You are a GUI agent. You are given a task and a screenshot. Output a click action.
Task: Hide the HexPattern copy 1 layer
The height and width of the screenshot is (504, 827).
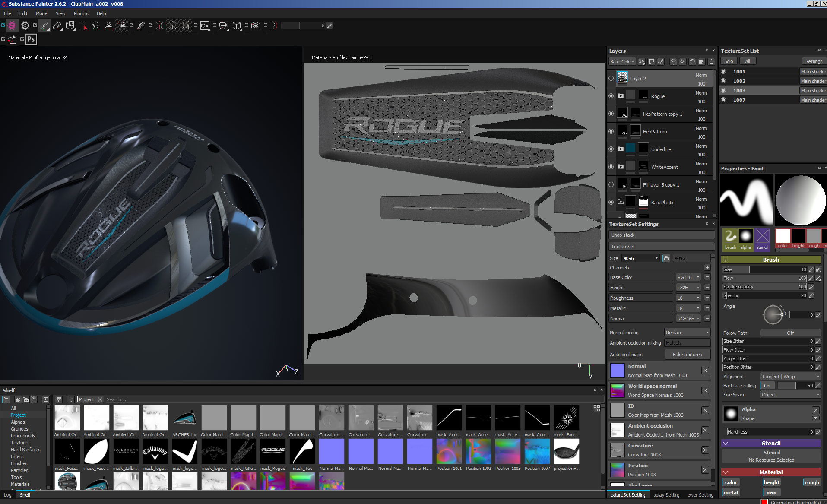point(611,114)
